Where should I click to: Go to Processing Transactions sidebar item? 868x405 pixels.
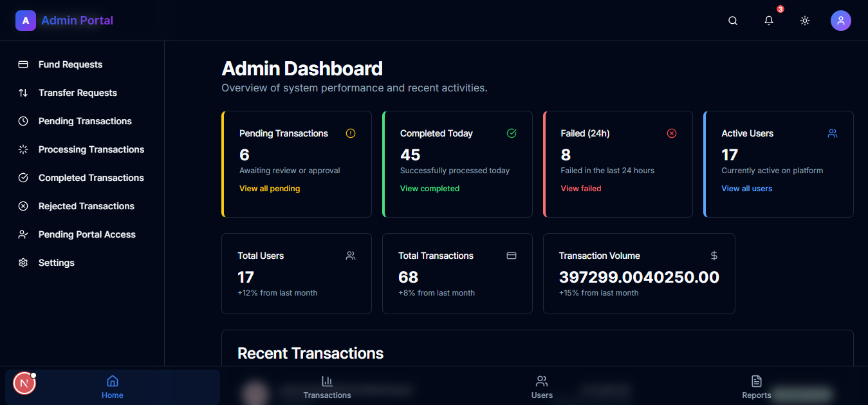point(82,149)
